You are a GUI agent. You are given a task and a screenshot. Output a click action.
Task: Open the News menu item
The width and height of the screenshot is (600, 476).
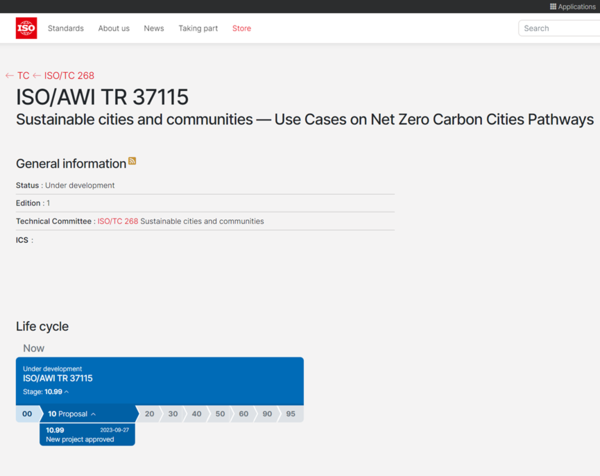coord(154,28)
